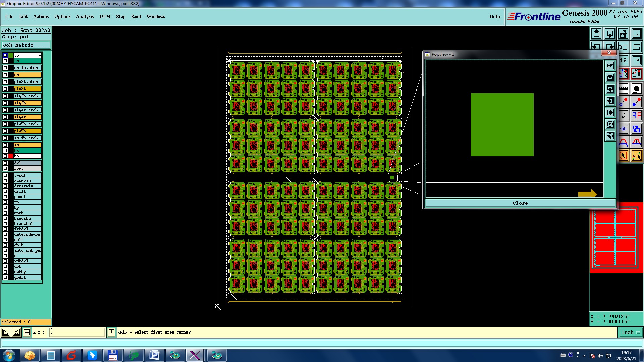Toggle display checkbox for drl layer

[x=5, y=163]
